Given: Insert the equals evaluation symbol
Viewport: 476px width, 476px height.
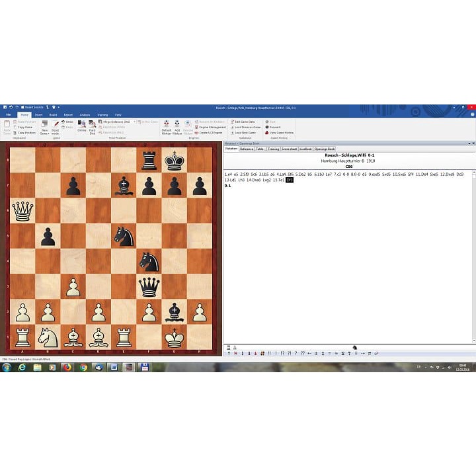Looking at the screenshot, I should (x=329, y=353).
